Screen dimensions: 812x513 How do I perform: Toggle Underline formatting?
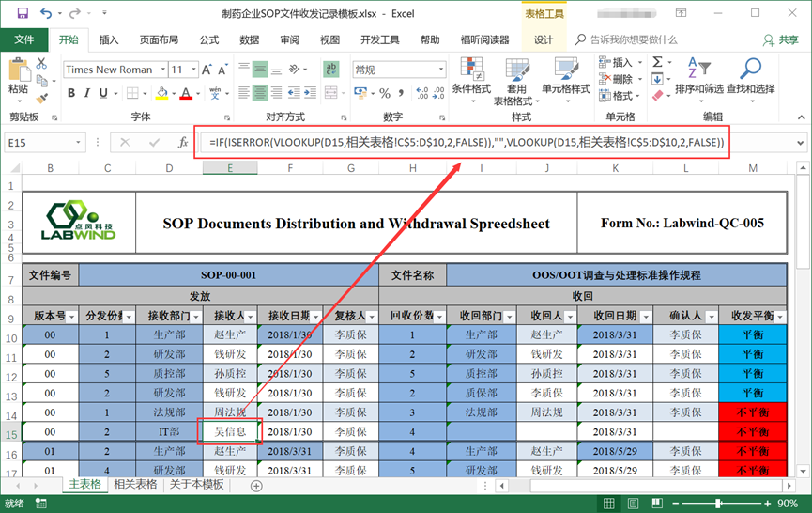[x=103, y=93]
